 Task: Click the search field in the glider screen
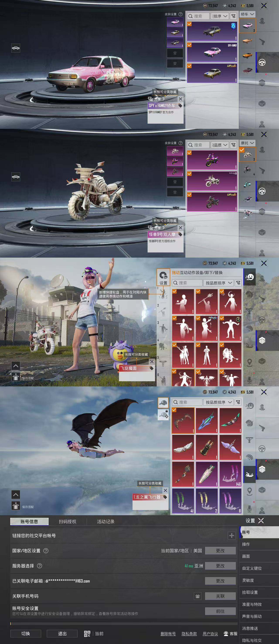coord(187,402)
